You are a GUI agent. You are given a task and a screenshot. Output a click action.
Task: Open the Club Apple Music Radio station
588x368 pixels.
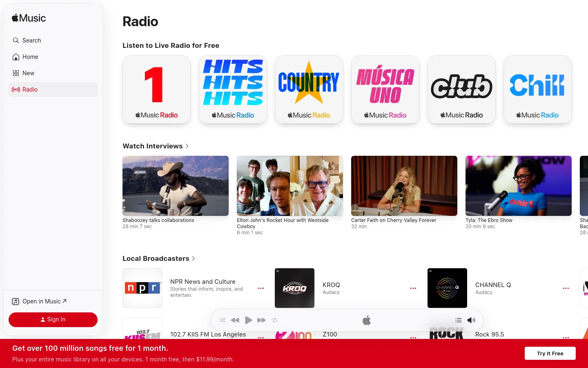(461, 89)
